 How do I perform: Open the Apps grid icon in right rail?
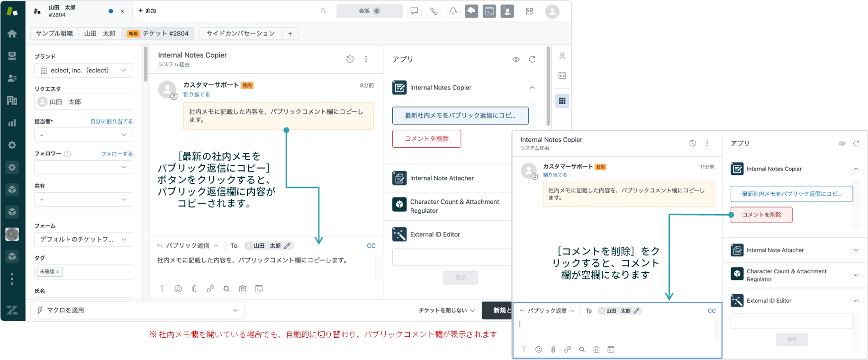click(x=562, y=101)
